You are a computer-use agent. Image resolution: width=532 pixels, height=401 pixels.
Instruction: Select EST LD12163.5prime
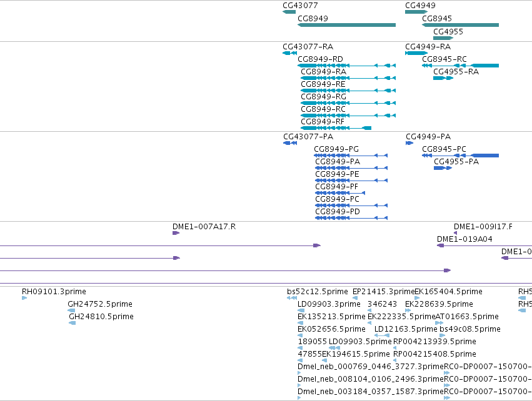pos(382,336)
